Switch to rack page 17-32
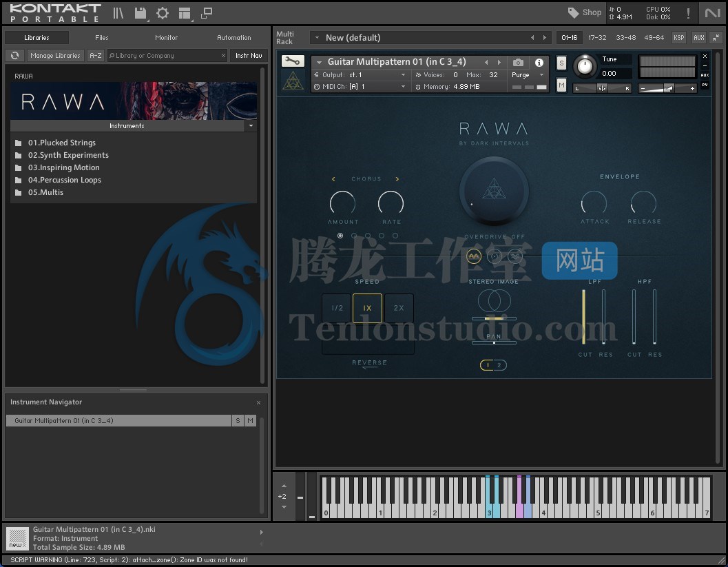 pyautogui.click(x=597, y=38)
